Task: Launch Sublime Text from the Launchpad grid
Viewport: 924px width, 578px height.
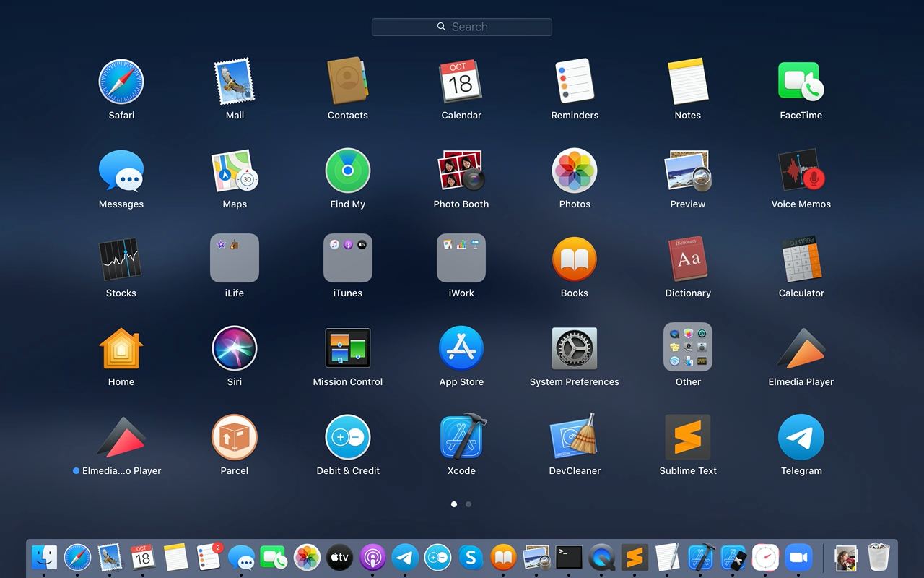Action: click(x=688, y=437)
